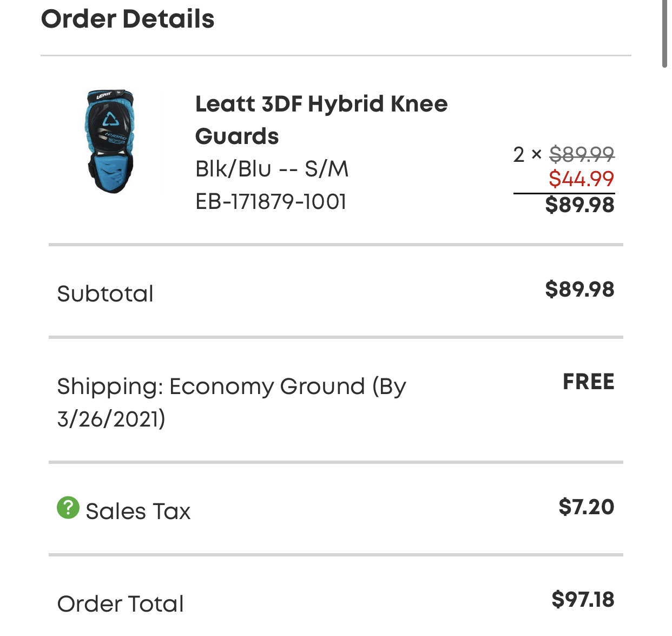The image size is (672, 636).
Task: Select the Sales Tax label text
Action: 138,512
